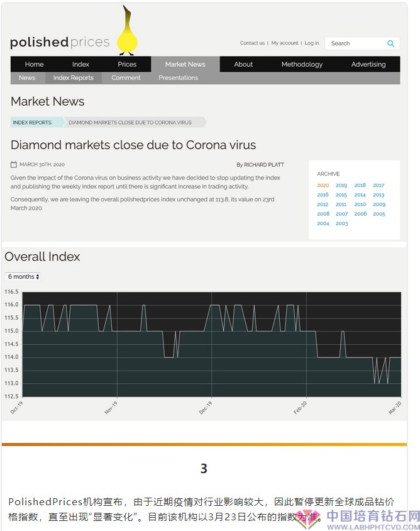Screen dimensions: 420x531
Task: Click the calendar icon beside March 30th, 2020
Action: 14,165
